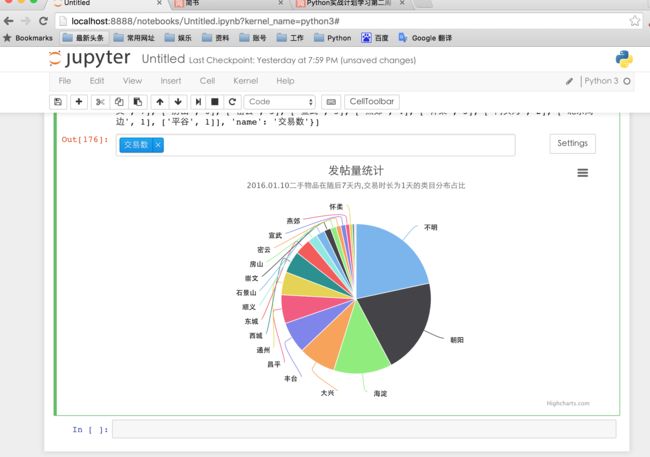Image resolution: width=650 pixels, height=457 pixels.
Task: Run cell and select below icon
Action: [x=198, y=102]
